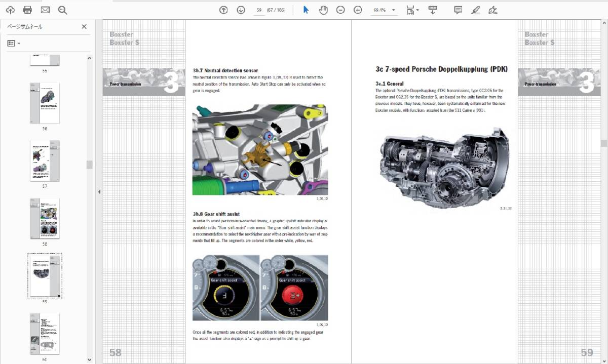This screenshot has width=608, height=364.
Task: Add a comment note
Action: point(458,10)
